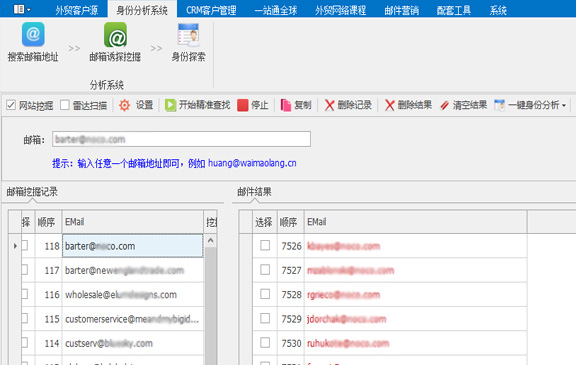This screenshot has width=576, height=365.
Task: Select the green 邮箱诱探挖掘 icon
Action: [115, 35]
